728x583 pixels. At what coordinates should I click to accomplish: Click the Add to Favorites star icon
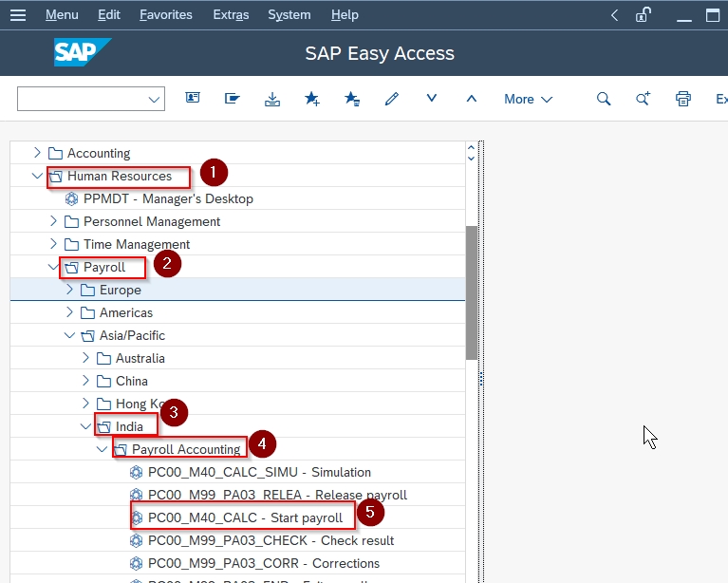(312, 99)
